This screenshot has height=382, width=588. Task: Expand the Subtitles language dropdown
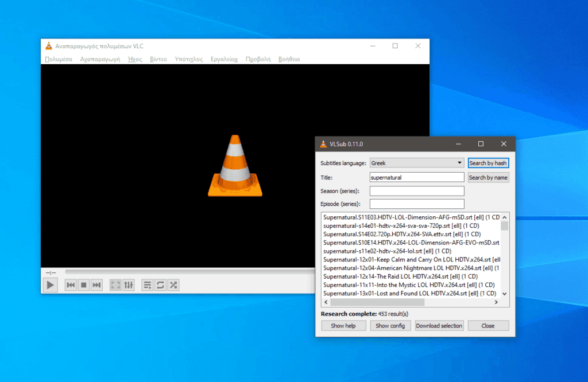417,163
